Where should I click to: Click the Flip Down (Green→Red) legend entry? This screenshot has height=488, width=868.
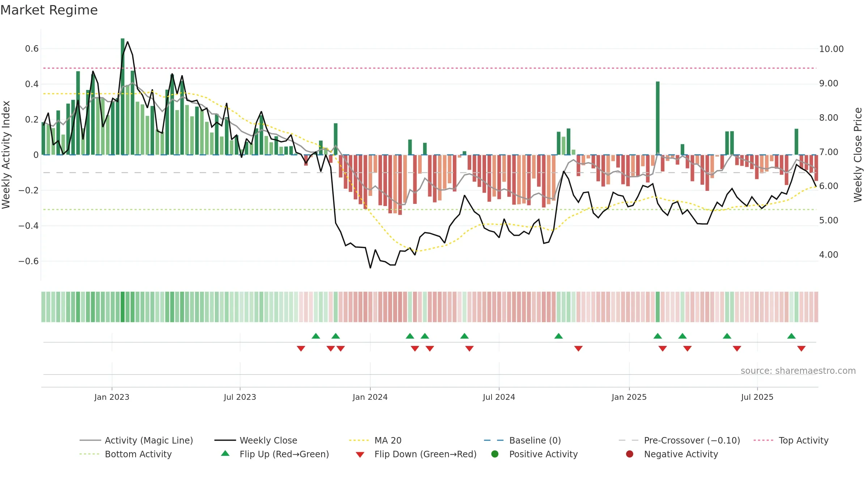point(416,454)
